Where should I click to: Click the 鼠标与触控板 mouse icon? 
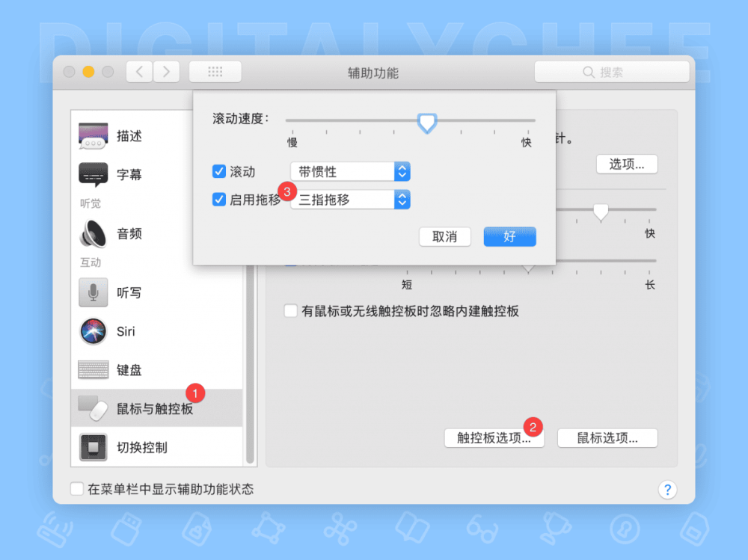93,408
